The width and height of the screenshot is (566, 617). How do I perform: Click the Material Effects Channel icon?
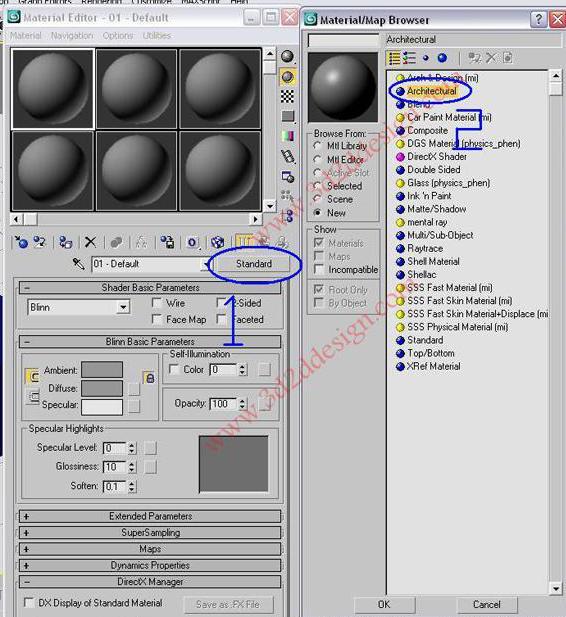pyautogui.click(x=192, y=242)
